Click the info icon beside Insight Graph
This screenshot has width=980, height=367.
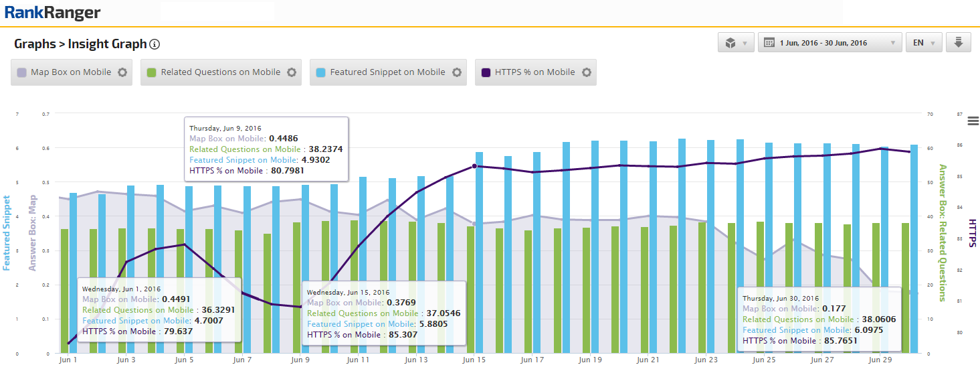155,45
